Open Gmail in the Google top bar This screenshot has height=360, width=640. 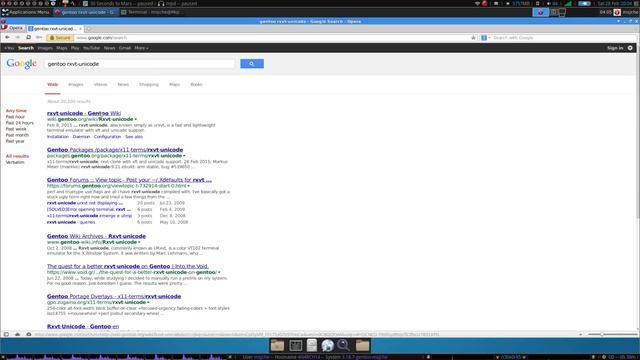click(125, 48)
